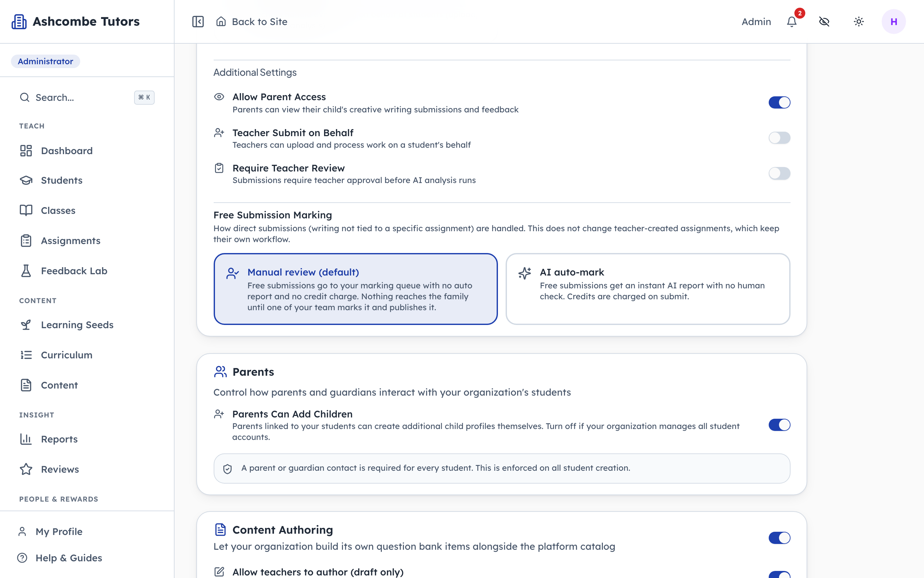
Task: Turn off Parents Can Add Children toggle
Action: 779,425
